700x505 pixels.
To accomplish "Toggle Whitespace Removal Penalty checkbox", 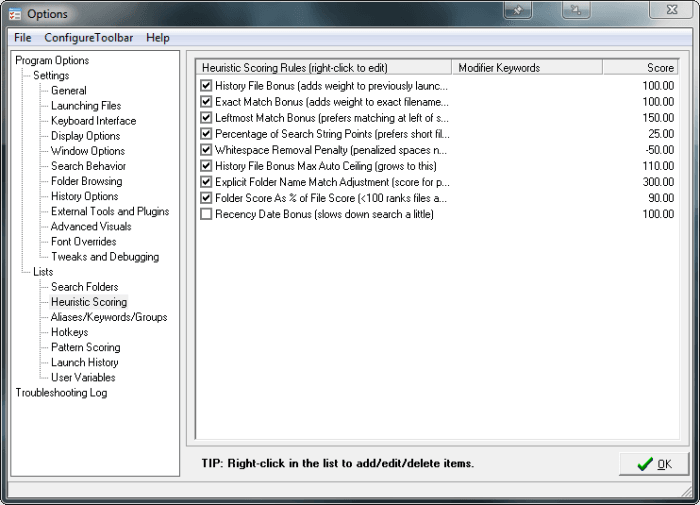I will coord(206,150).
